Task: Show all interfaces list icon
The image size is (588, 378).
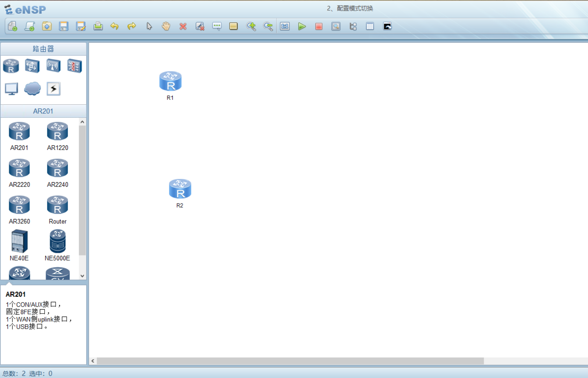Action: click(x=353, y=26)
